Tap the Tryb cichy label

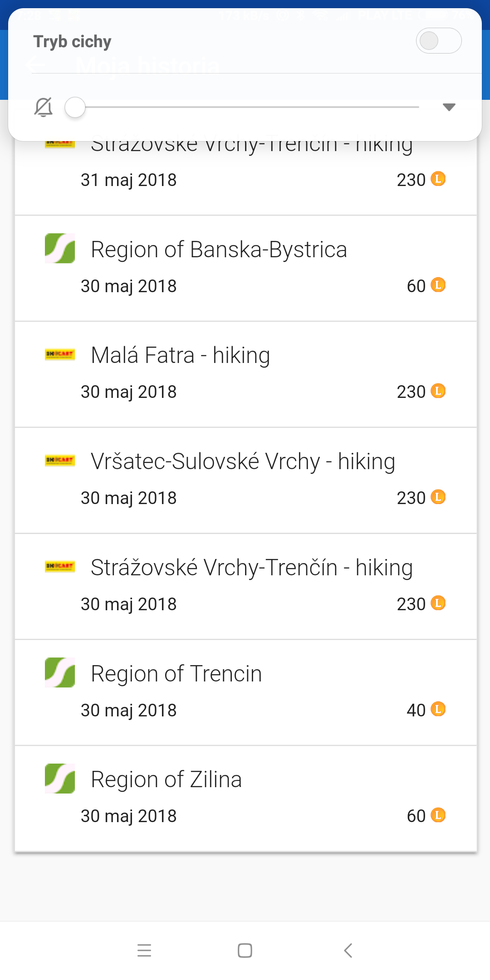click(73, 42)
